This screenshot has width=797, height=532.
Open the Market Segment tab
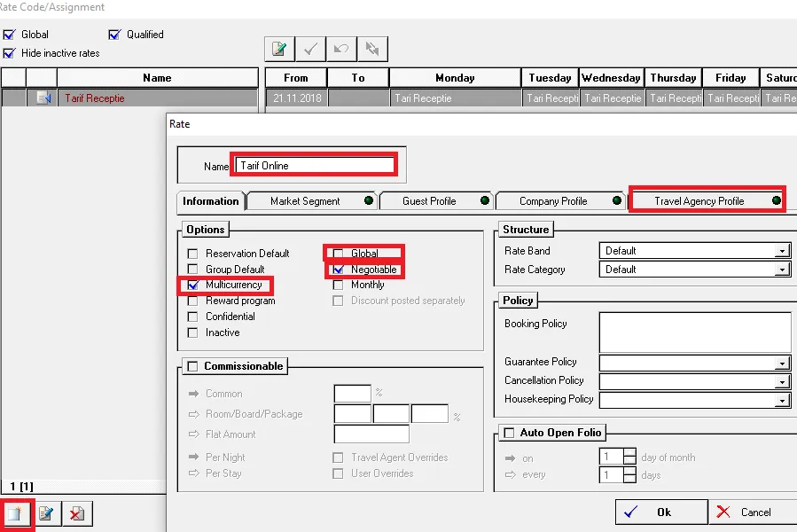(311, 201)
